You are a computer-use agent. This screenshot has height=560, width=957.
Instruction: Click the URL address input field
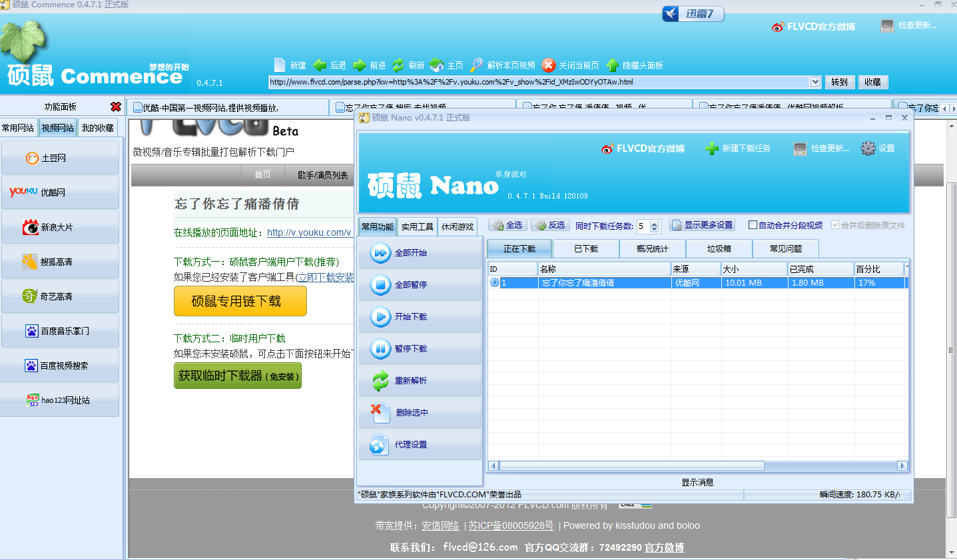pos(539,82)
